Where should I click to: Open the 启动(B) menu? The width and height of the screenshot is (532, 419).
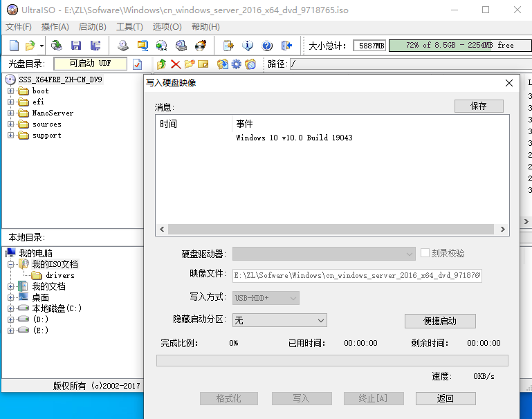click(92, 27)
